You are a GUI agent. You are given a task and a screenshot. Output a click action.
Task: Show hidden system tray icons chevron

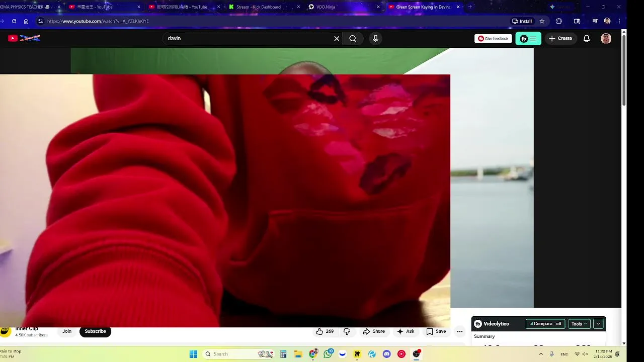[x=541, y=354]
